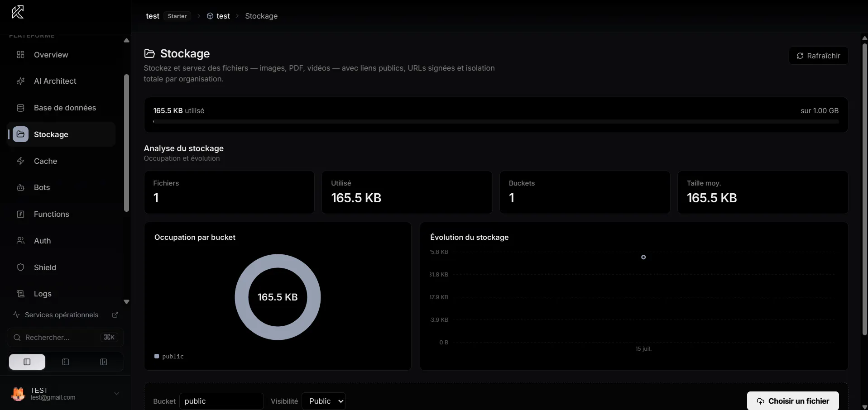Open the Overview menu item
868x410 pixels.
pos(62,55)
